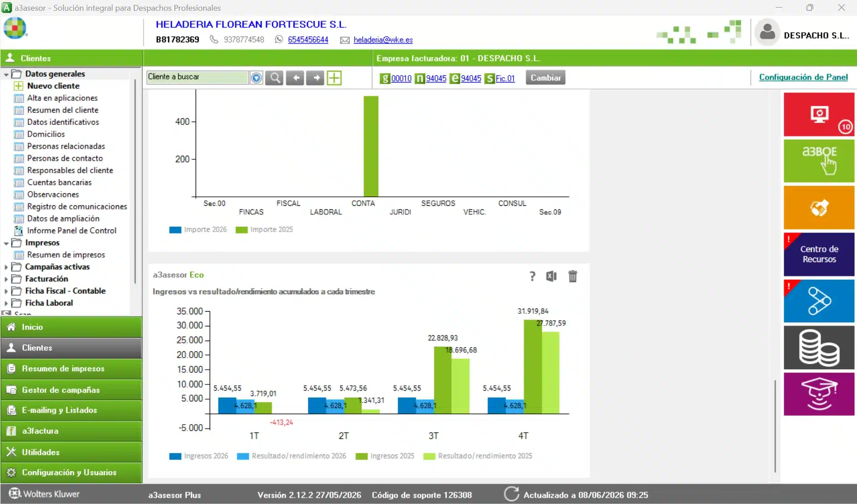Open Cuentas bancarias
Screen dimensions: 857x504
[x=59, y=182]
